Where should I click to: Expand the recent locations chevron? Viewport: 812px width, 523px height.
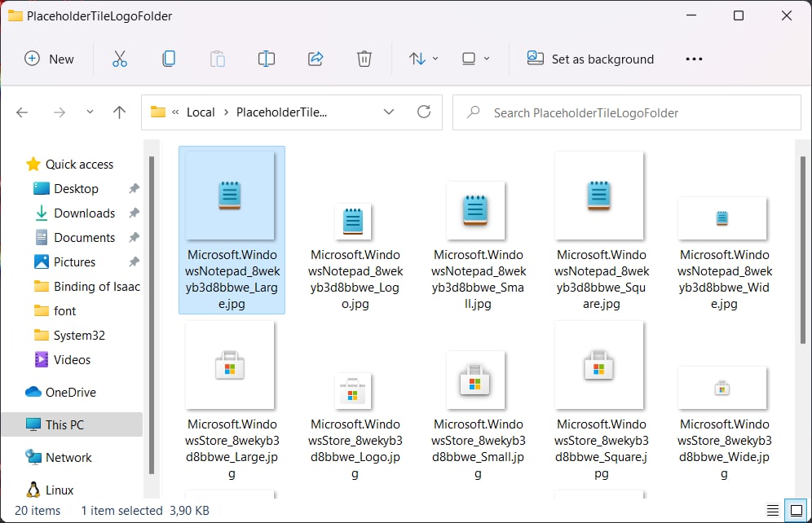pyautogui.click(x=90, y=112)
